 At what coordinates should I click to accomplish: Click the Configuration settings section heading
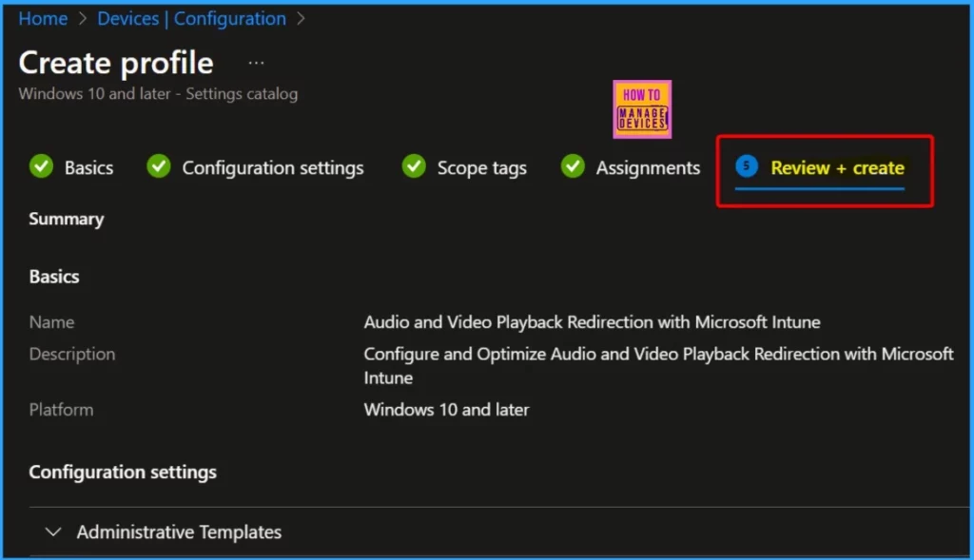pos(123,473)
